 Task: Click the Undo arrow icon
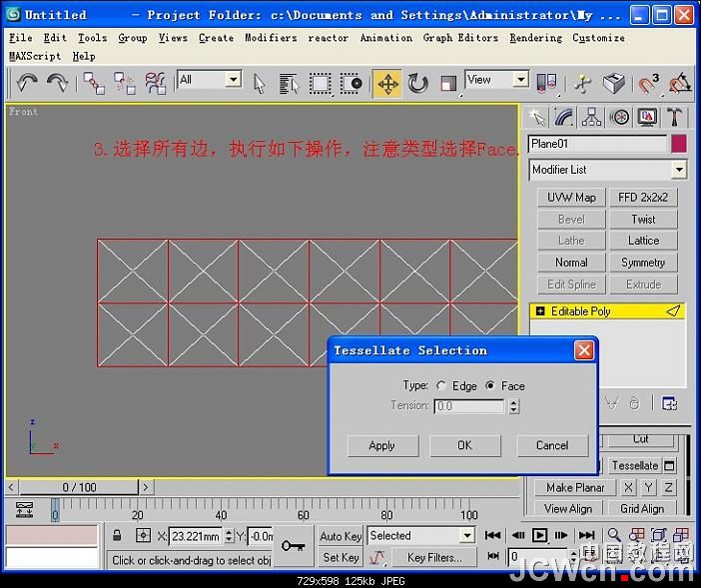[27, 83]
